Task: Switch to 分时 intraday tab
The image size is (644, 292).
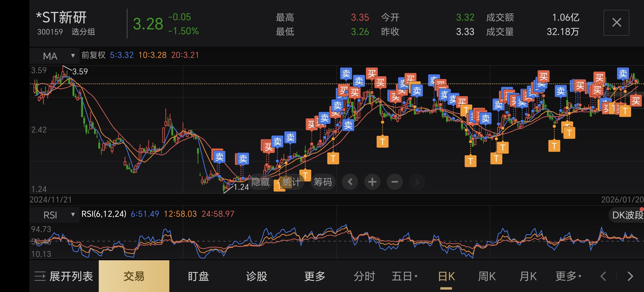Action: click(x=364, y=276)
